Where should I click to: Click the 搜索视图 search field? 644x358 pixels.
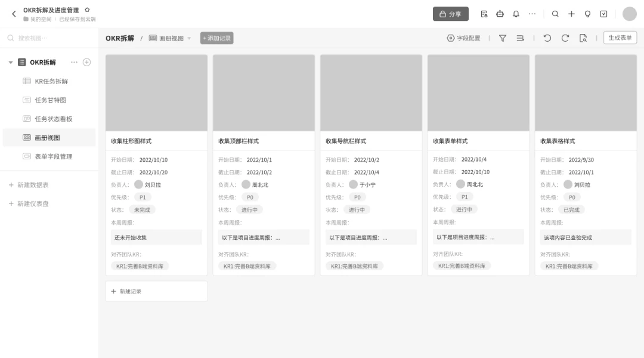click(49, 38)
